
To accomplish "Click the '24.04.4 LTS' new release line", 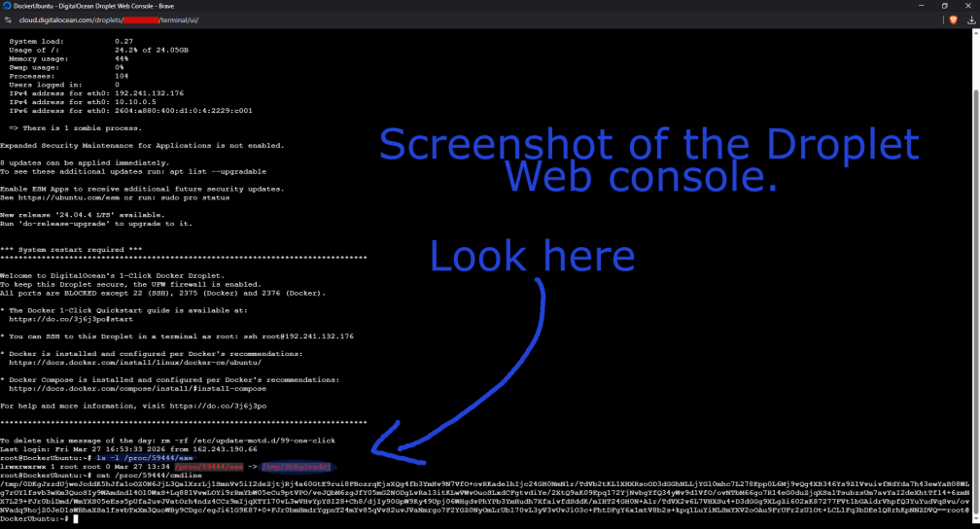I will coord(83,215).
